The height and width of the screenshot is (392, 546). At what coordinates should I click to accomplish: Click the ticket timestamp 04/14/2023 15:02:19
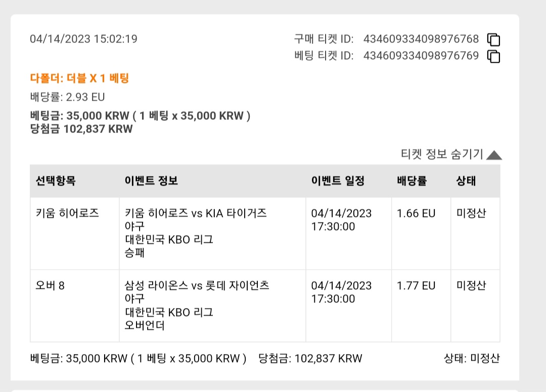point(83,38)
